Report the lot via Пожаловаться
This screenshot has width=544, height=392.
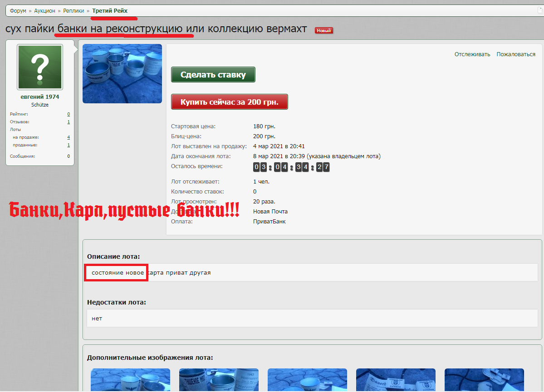click(x=516, y=54)
